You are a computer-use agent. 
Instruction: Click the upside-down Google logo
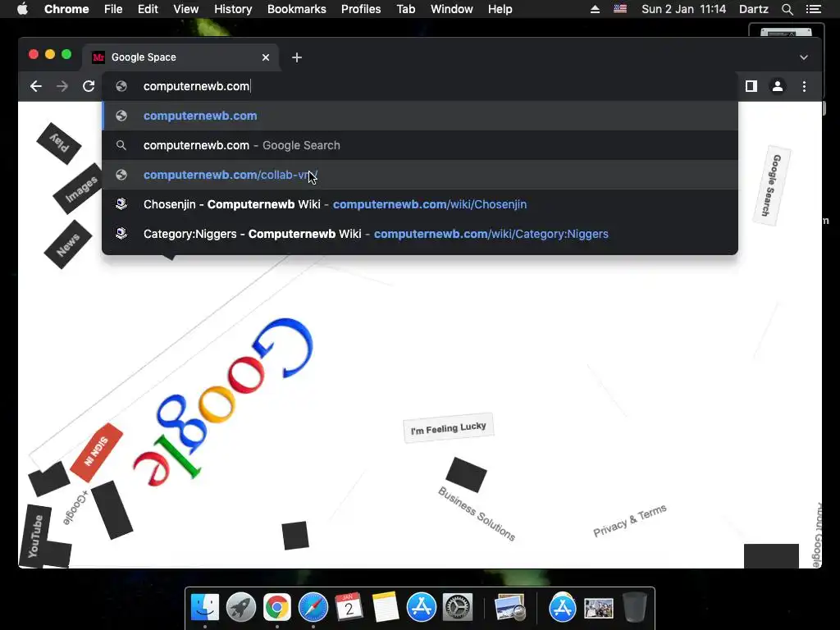pyautogui.click(x=223, y=402)
